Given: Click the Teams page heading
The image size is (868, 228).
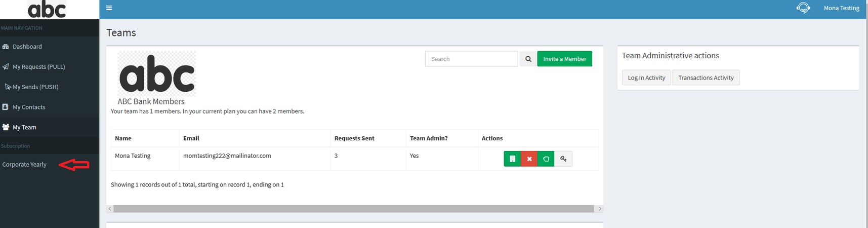Looking at the screenshot, I should pos(121,33).
